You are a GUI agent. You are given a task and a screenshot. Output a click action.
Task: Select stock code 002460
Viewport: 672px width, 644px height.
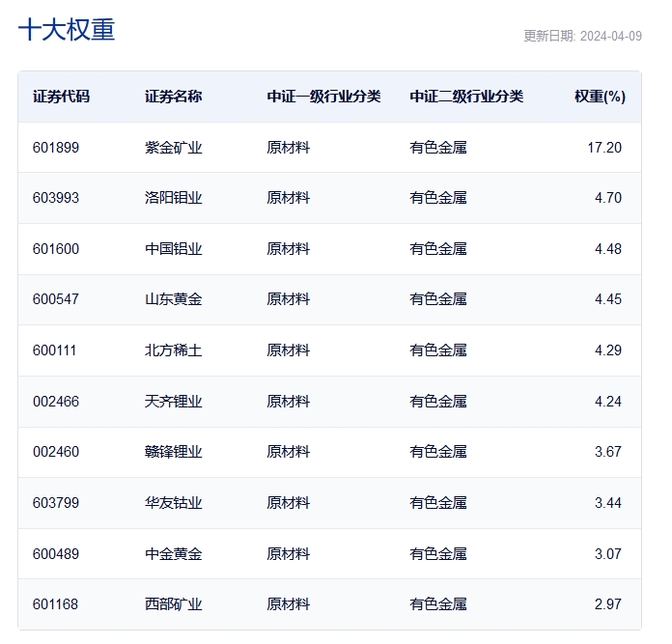point(56,452)
